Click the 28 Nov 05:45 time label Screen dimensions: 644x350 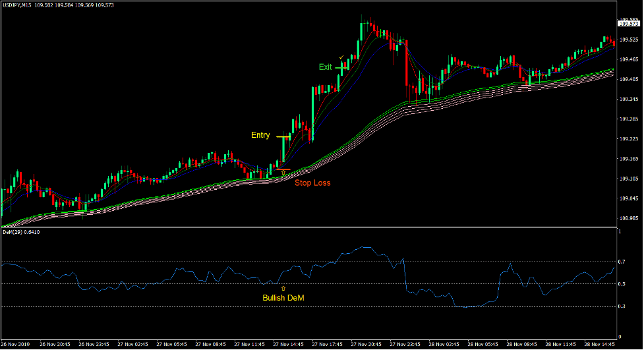(x=483, y=344)
